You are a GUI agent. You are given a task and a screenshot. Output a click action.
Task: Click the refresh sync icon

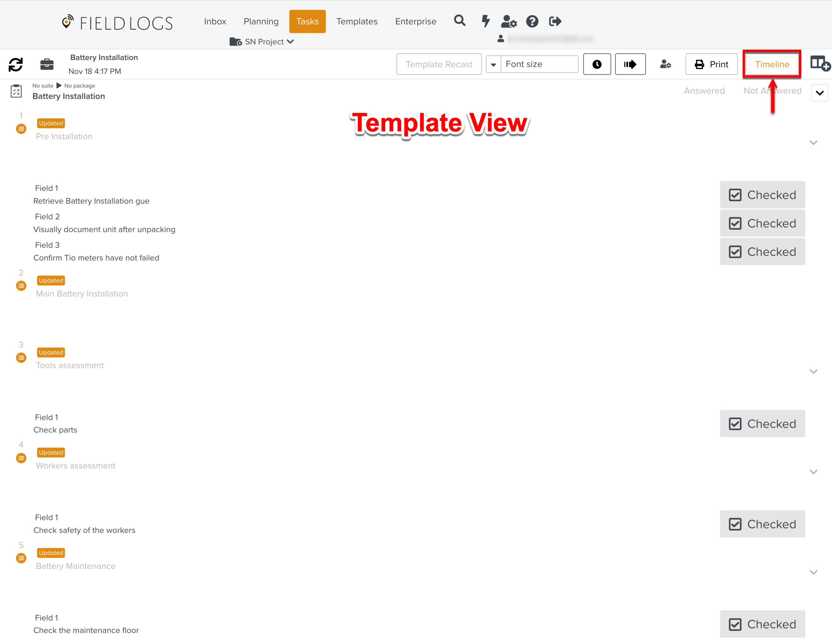click(x=16, y=64)
